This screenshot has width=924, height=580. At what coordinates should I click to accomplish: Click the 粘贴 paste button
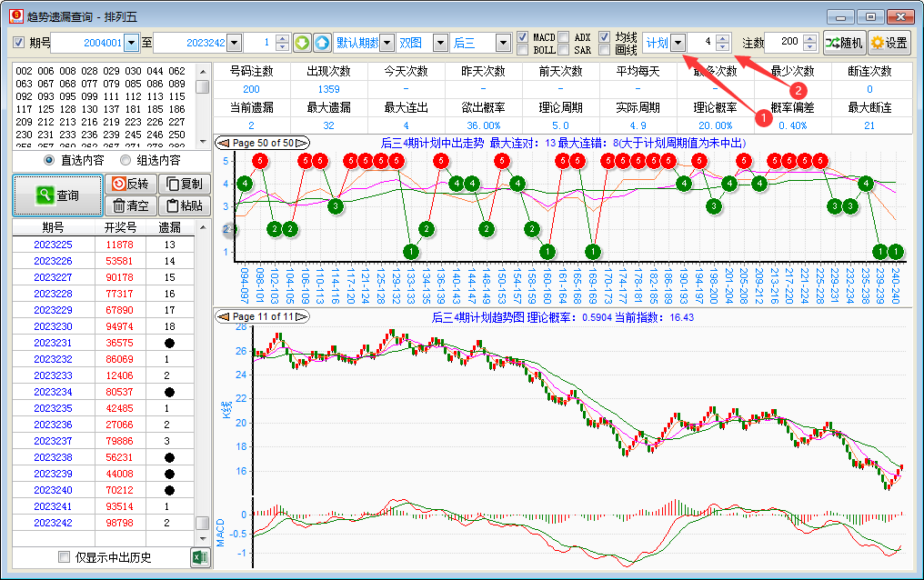183,205
